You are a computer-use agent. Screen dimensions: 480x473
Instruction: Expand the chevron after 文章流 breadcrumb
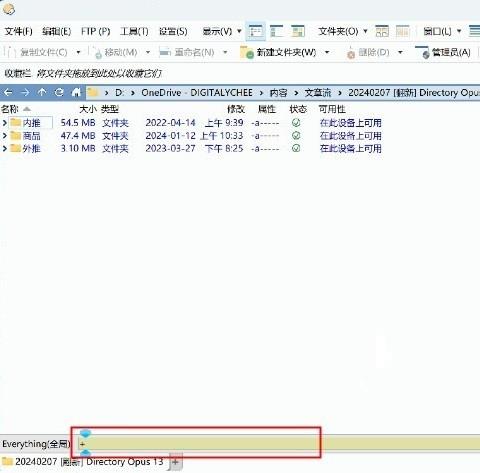(x=340, y=93)
